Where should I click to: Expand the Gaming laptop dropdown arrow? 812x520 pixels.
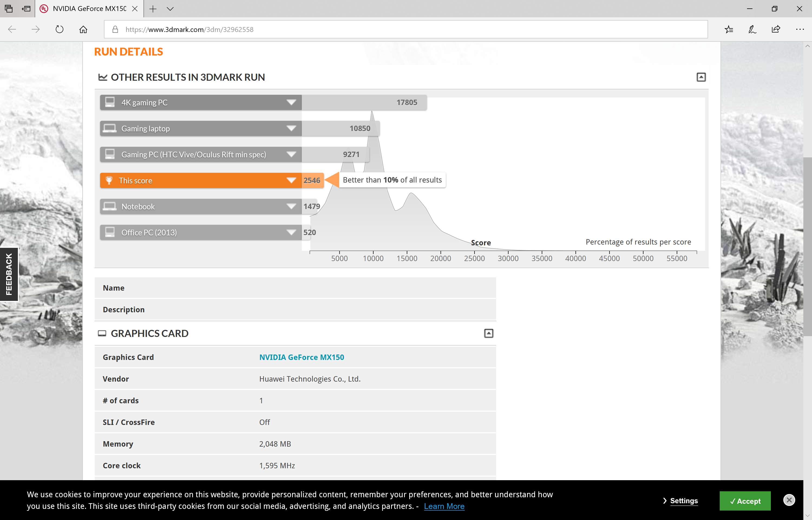(291, 128)
